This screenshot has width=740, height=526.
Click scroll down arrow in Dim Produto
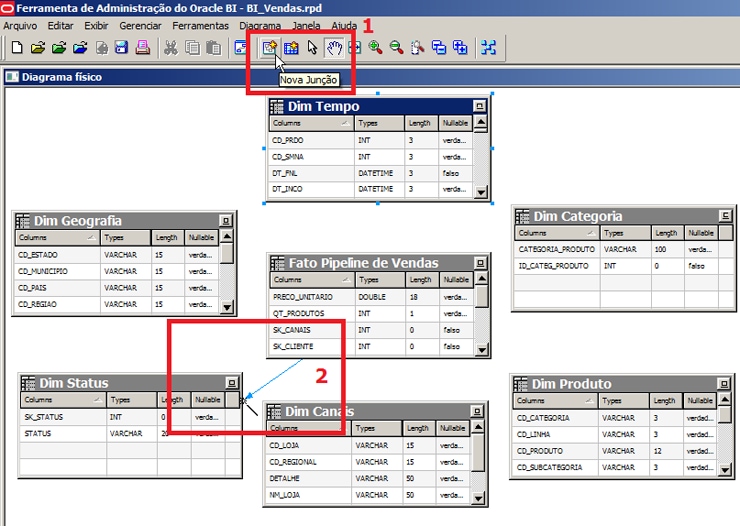[x=725, y=470]
